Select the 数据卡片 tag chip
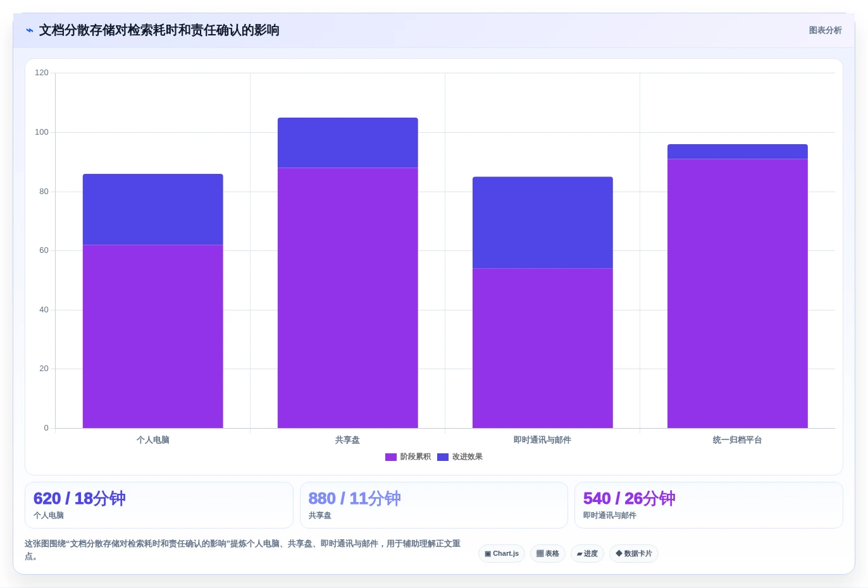This screenshot has height=588, width=868. point(634,554)
